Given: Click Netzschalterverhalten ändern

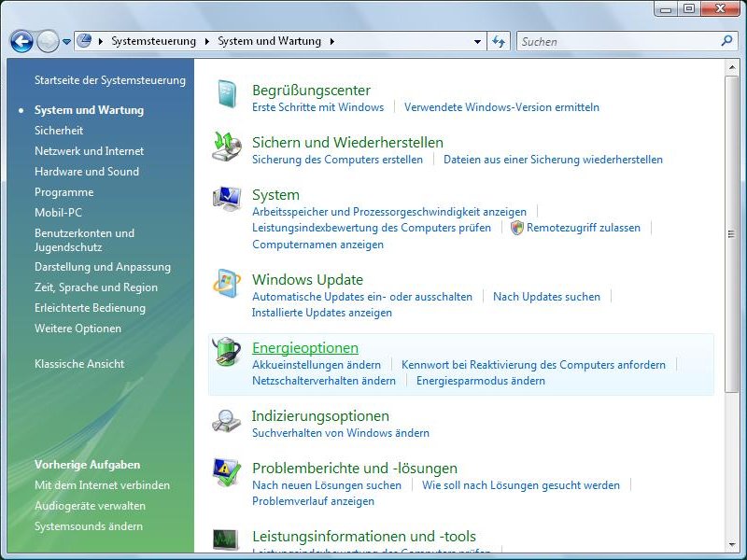Looking at the screenshot, I should point(324,381).
